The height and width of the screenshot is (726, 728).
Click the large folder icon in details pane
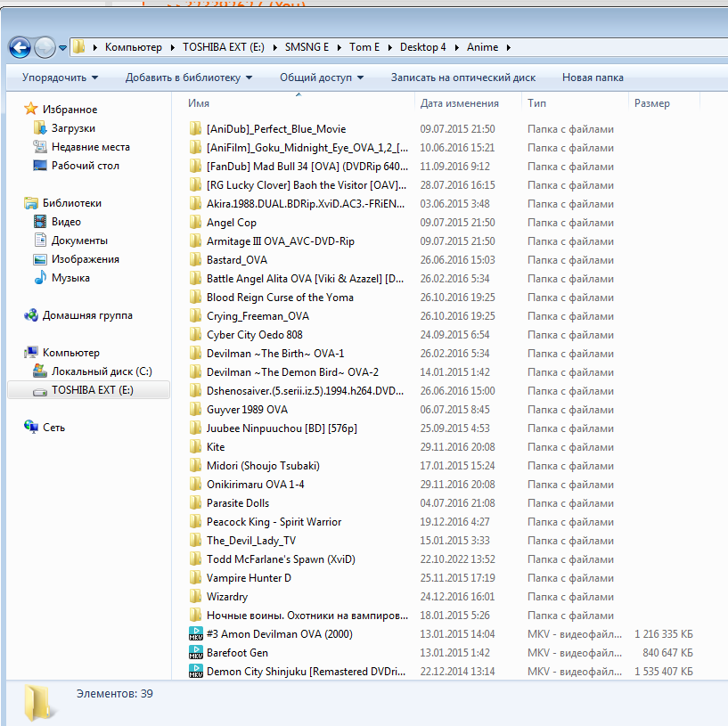coord(39,702)
